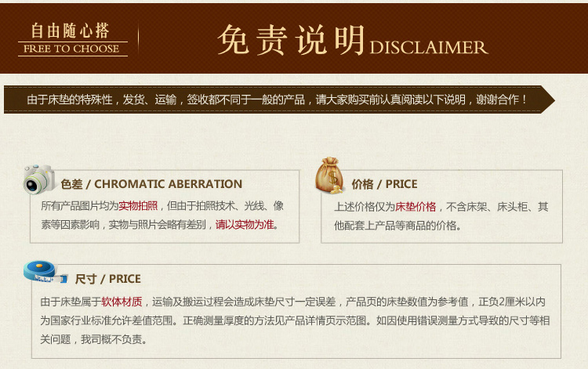The image size is (588, 369).
Task: Click the red 实物拍照 text
Action: click(x=138, y=206)
